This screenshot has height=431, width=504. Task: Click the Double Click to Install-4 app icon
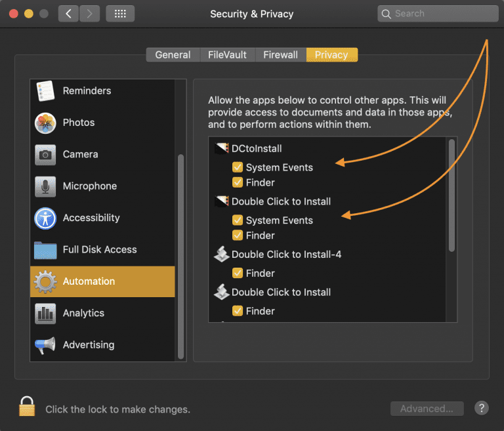[x=222, y=255]
